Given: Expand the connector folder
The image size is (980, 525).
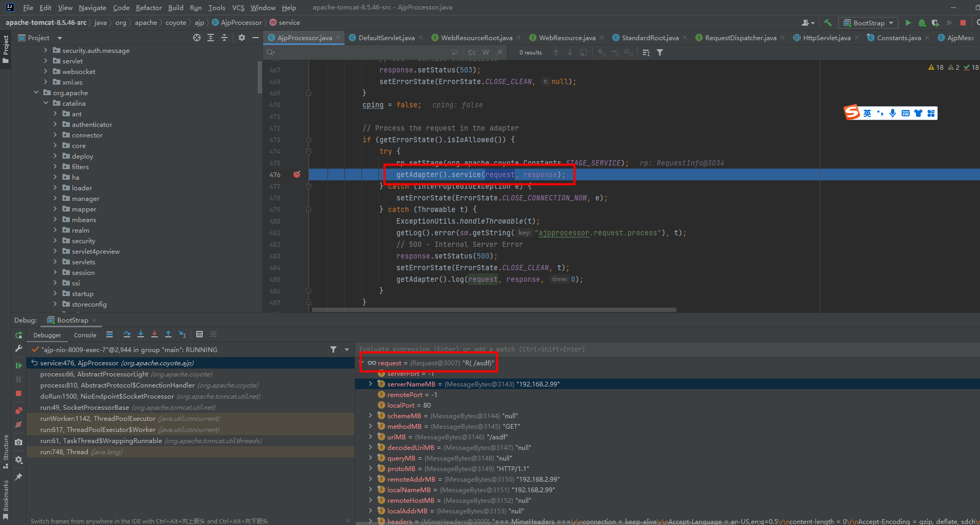Looking at the screenshot, I should [56, 135].
